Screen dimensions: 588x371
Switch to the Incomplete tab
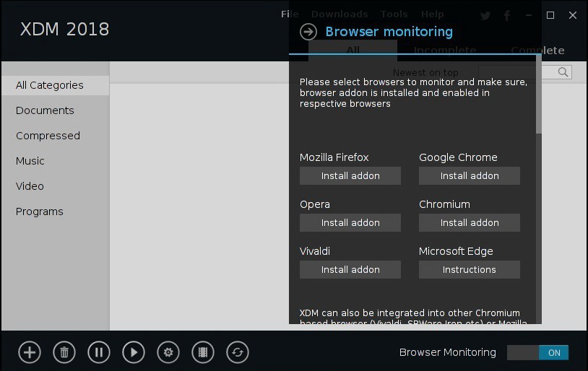[x=445, y=51]
